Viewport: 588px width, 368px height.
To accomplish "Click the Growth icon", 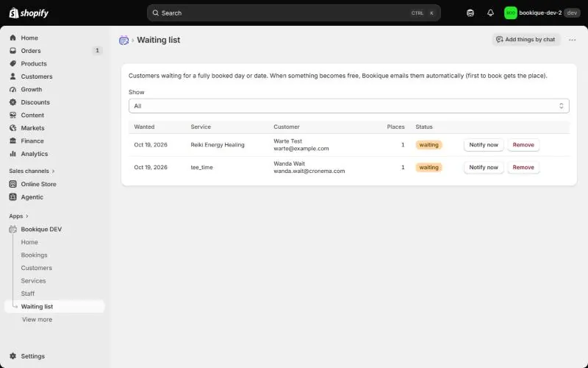I will pyautogui.click(x=12, y=89).
